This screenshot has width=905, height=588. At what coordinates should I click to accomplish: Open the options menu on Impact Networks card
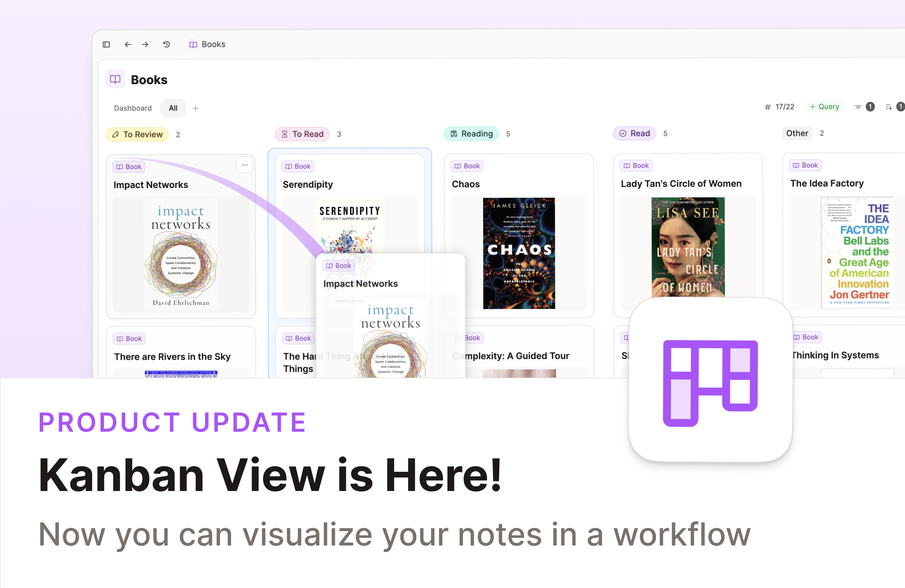click(x=245, y=165)
